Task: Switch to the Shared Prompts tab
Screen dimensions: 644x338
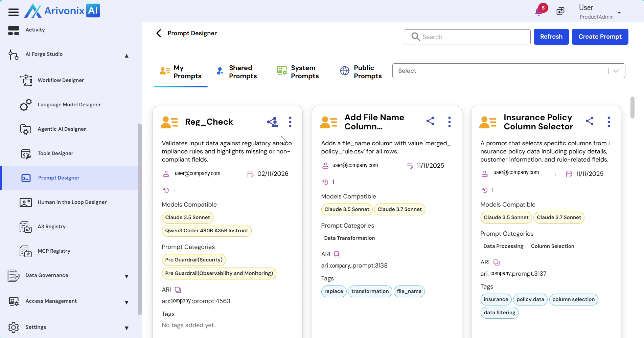Action: point(237,72)
